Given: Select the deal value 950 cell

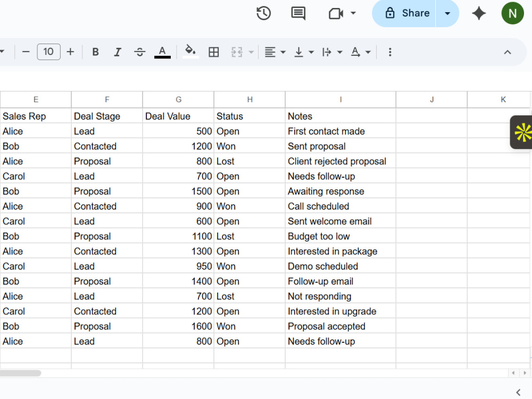Looking at the screenshot, I should [178, 266].
